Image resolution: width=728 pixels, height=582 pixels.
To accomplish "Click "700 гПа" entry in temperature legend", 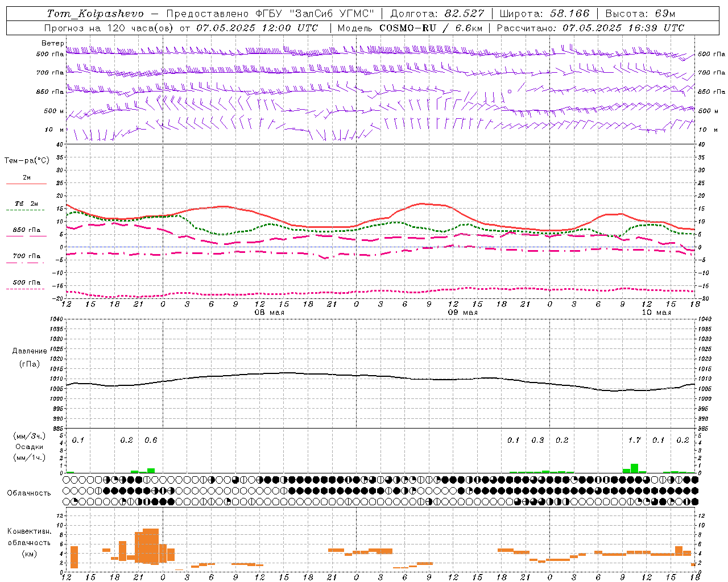I will (x=27, y=256).
